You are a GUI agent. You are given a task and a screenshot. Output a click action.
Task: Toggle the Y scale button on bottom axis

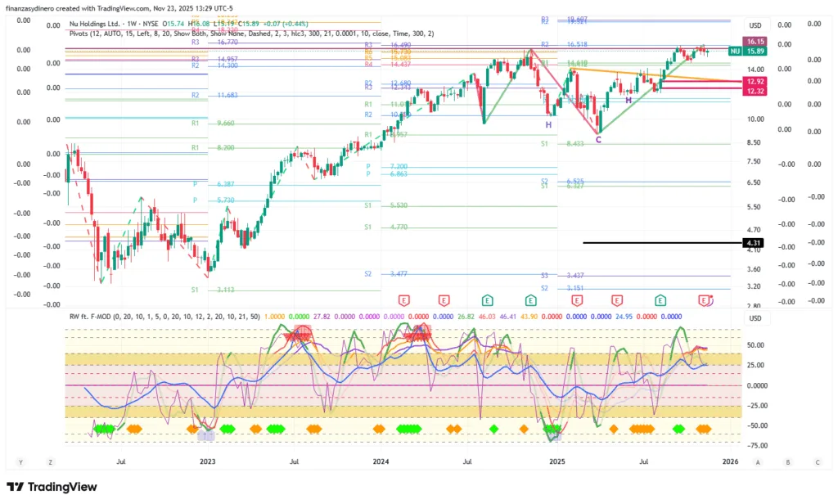pyautogui.click(x=21, y=461)
